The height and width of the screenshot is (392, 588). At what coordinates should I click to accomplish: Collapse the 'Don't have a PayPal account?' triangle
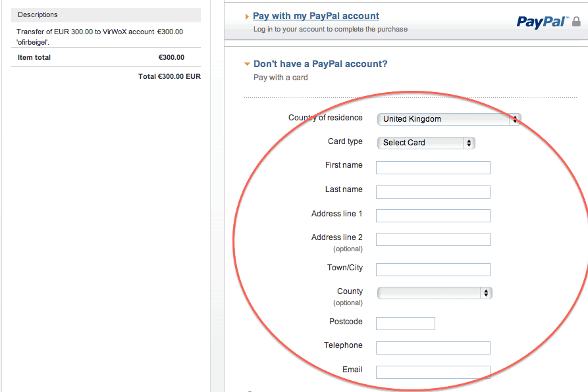[x=247, y=64]
